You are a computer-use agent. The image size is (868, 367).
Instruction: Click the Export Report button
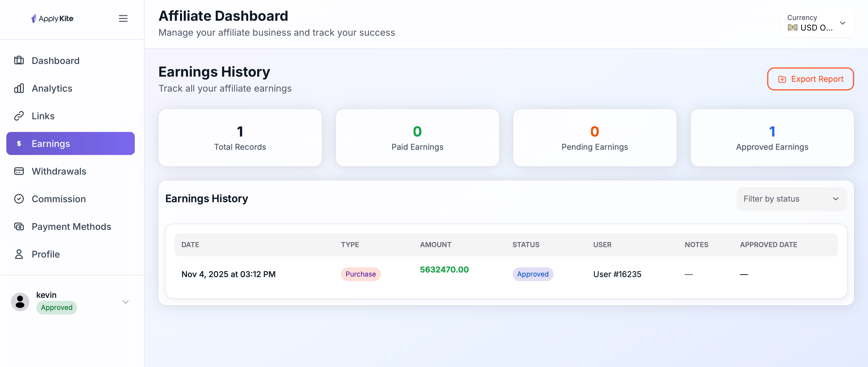pyautogui.click(x=810, y=79)
